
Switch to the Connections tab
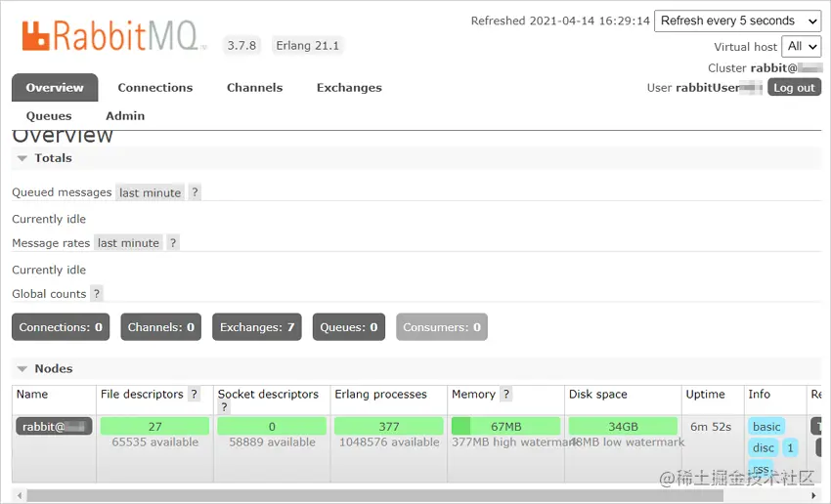(155, 87)
